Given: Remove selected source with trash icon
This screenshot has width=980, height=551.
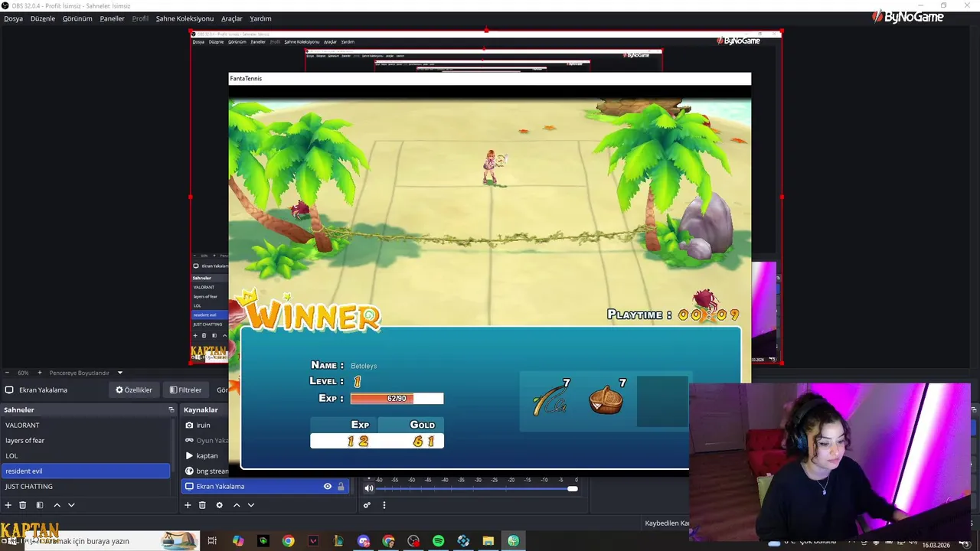Looking at the screenshot, I should (202, 505).
